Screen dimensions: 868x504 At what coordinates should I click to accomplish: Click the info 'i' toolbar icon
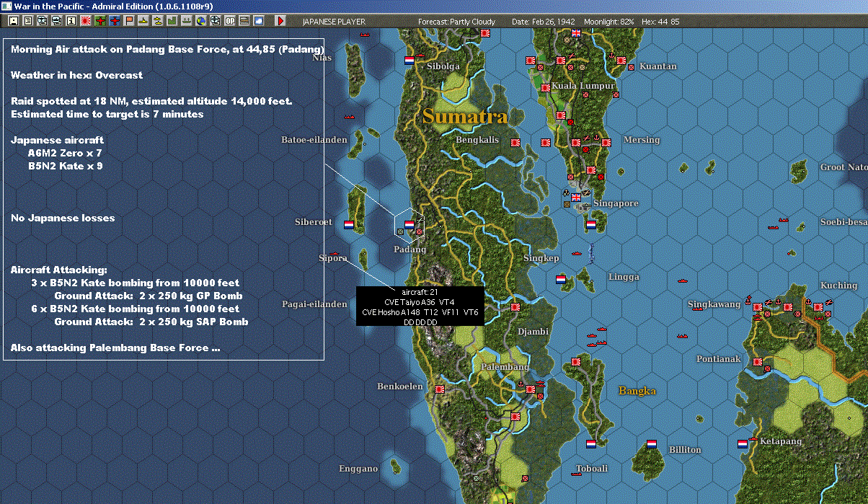coord(71,21)
